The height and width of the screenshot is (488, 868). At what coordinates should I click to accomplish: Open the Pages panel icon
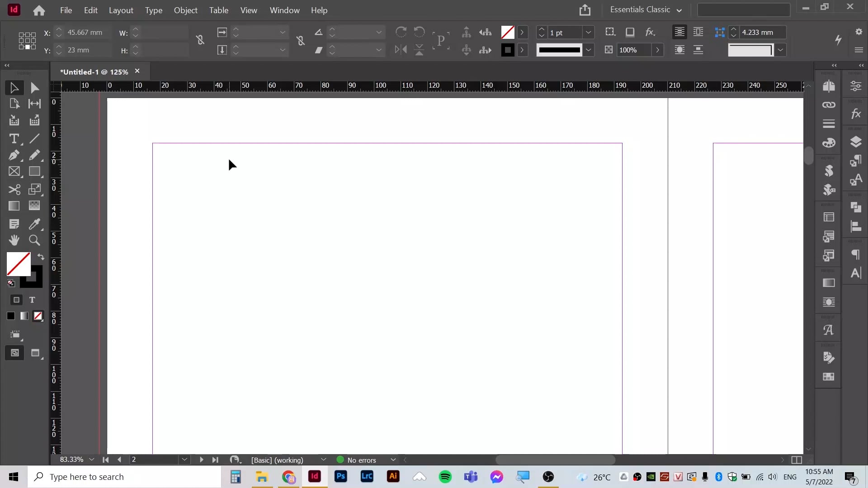point(829,86)
